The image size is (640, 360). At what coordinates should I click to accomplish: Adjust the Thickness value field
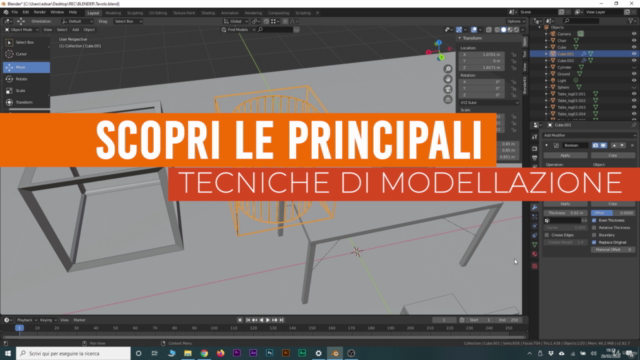(x=566, y=213)
